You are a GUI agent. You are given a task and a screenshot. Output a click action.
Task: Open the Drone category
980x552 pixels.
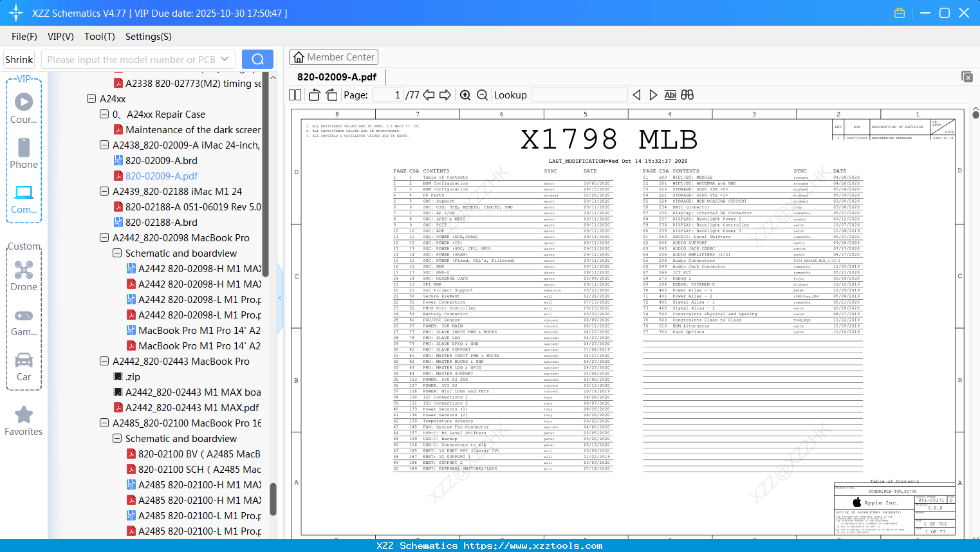[24, 276]
